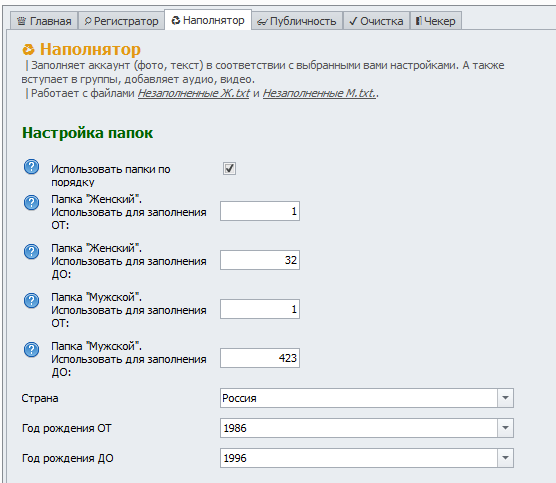Click orange recycle icon next to Наполнятор heading
Image resolution: width=556 pixels, height=483 pixels.
[x=28, y=49]
